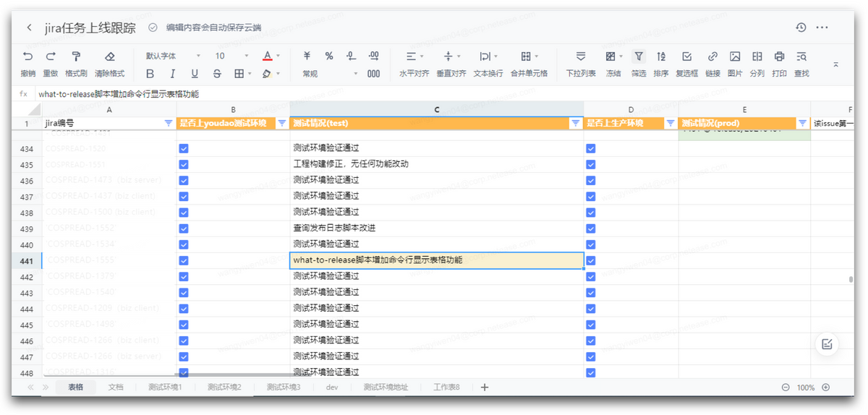Open filter dropdown on 测试情况(test) header
The width and height of the screenshot is (868, 415).
(576, 124)
